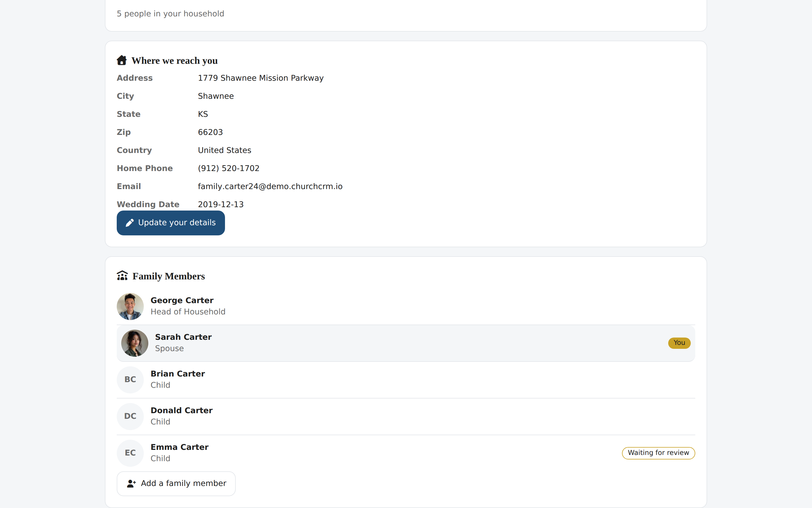
Task: Click the home phone number (912) 520-1702
Action: click(228, 168)
